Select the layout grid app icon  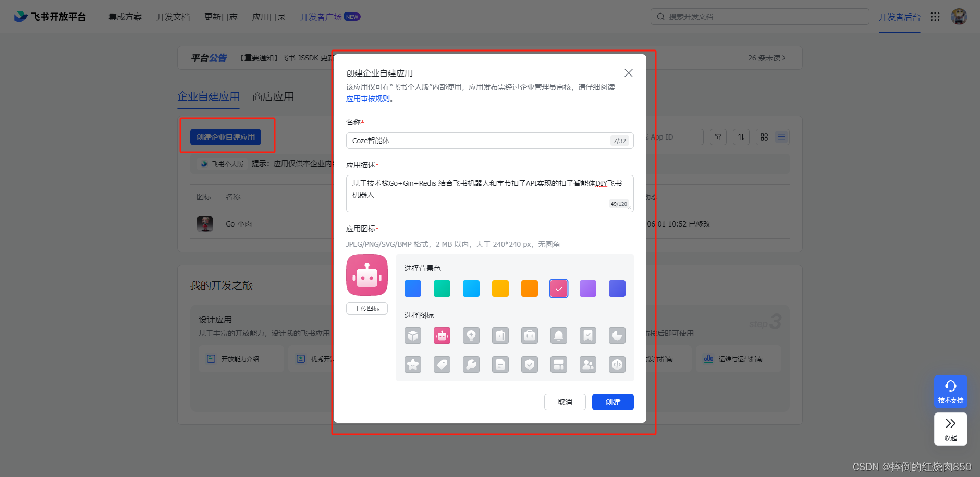[x=559, y=365]
